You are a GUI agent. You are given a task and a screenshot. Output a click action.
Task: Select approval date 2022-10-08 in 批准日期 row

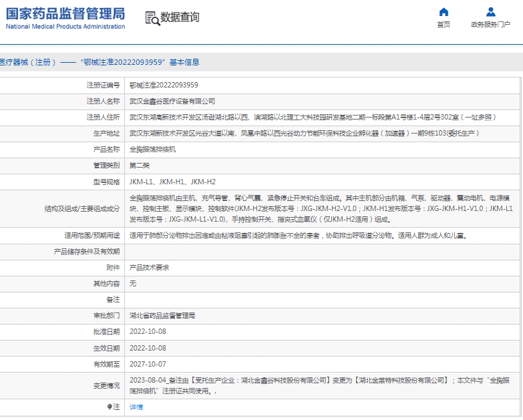click(148, 332)
